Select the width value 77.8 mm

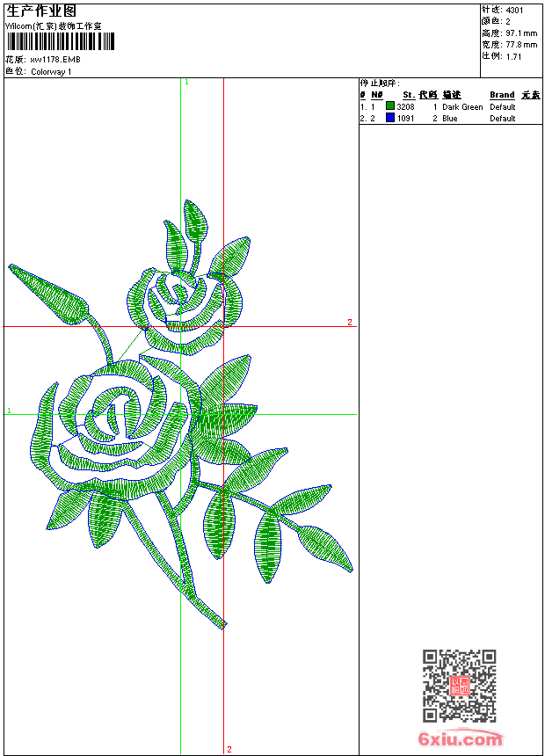pyautogui.click(x=521, y=44)
